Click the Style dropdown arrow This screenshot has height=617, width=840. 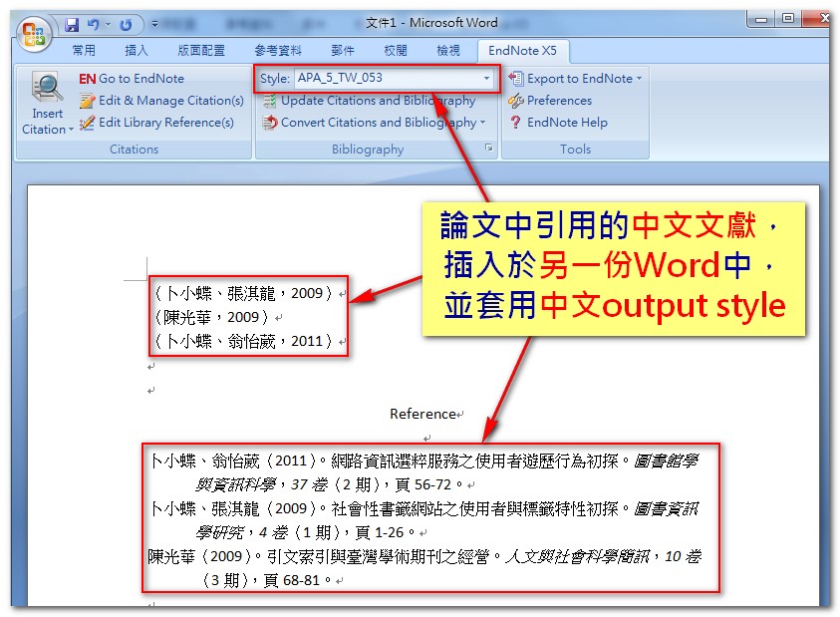click(x=486, y=79)
